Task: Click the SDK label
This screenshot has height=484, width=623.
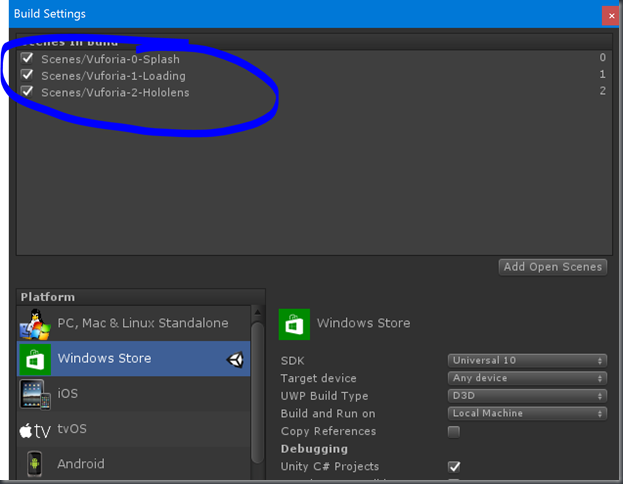Action: [292, 361]
